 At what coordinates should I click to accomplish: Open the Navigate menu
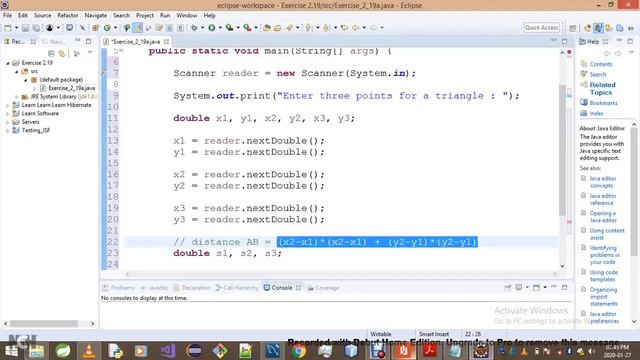96,16
